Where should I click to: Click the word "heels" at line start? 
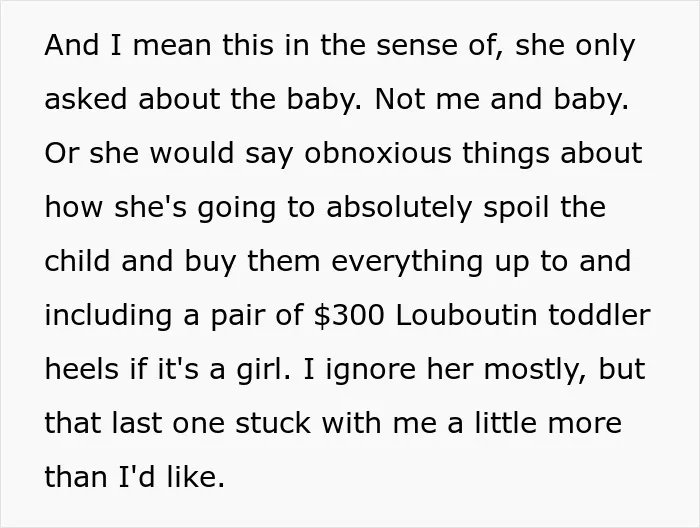[x=82, y=369]
